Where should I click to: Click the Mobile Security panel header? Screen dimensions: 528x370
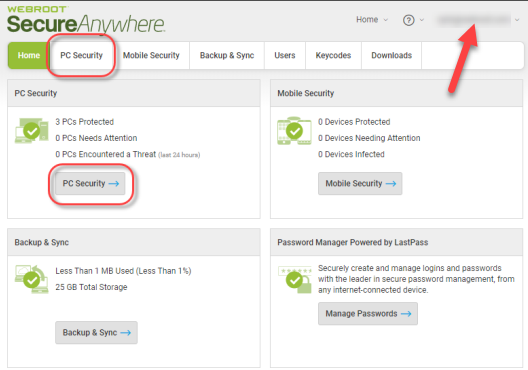click(396, 93)
